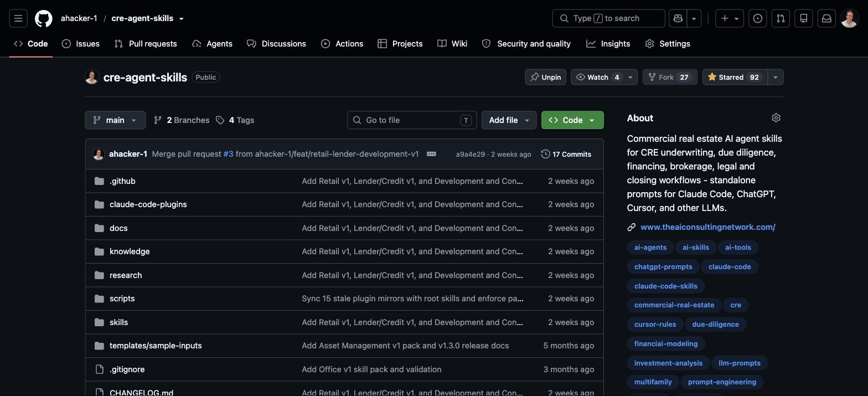The image size is (868, 396).
Task: Open the financial-modeling topic tag
Action: (666, 344)
